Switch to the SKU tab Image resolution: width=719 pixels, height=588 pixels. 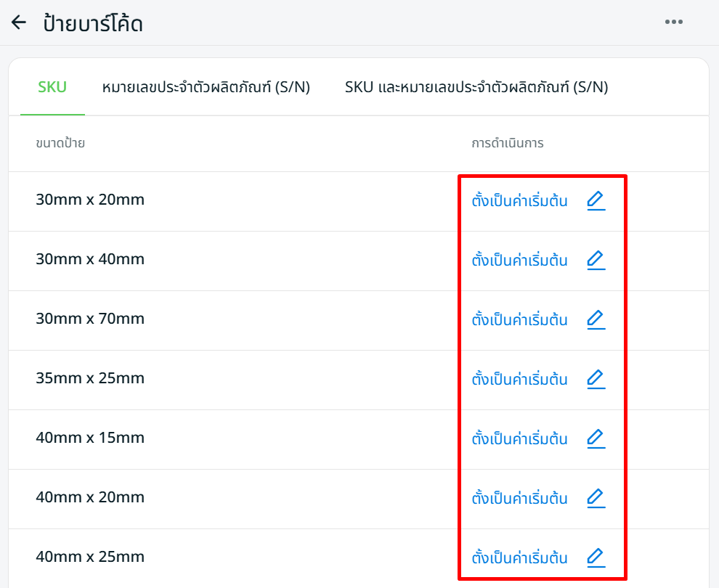pos(52,88)
